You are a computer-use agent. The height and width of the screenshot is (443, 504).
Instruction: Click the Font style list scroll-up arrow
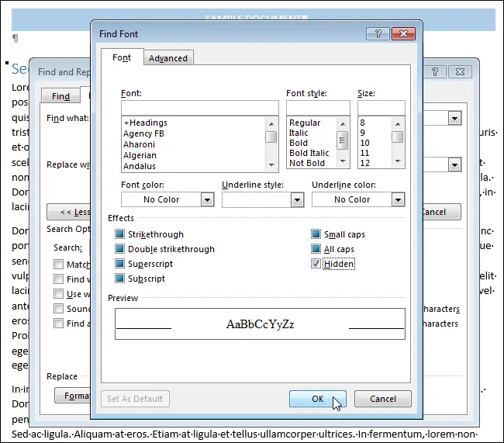click(343, 124)
